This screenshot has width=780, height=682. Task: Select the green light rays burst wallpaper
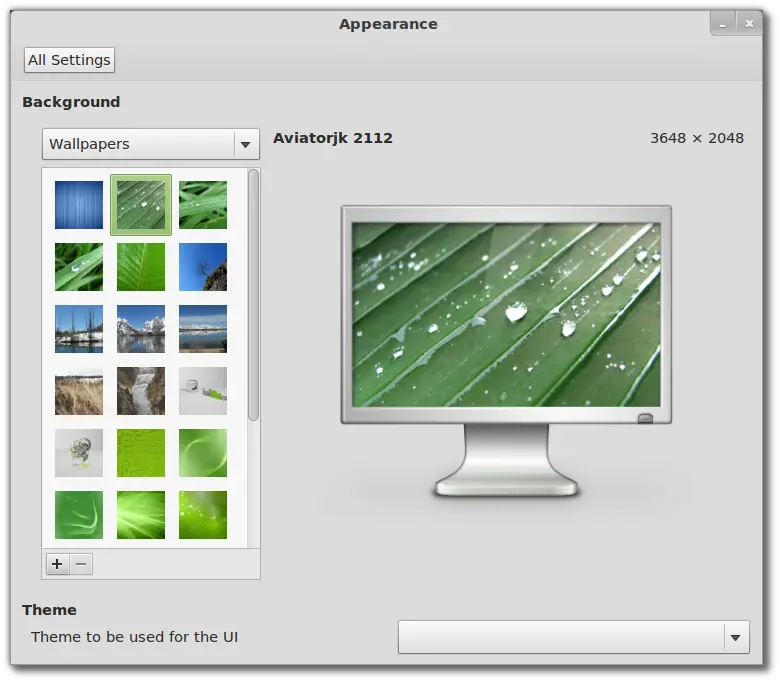coord(141,515)
